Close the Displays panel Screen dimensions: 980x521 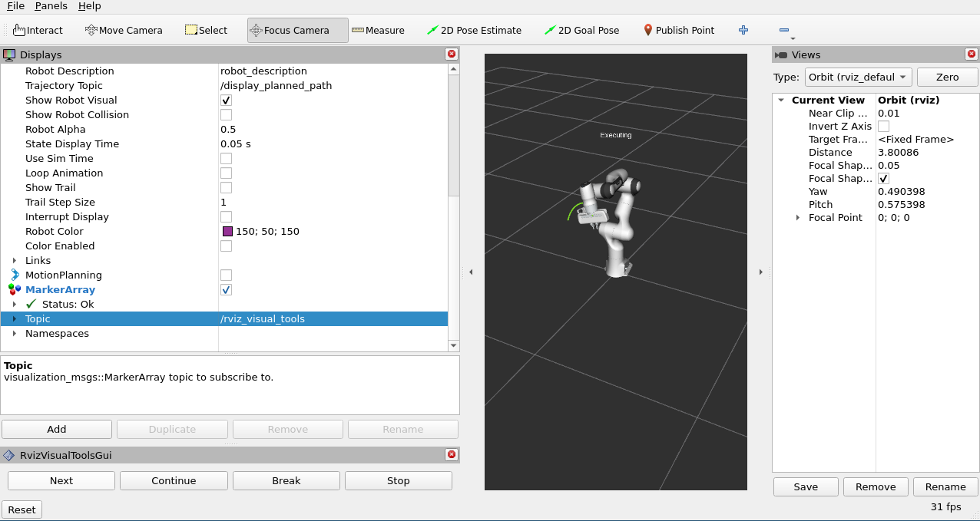[x=452, y=54]
